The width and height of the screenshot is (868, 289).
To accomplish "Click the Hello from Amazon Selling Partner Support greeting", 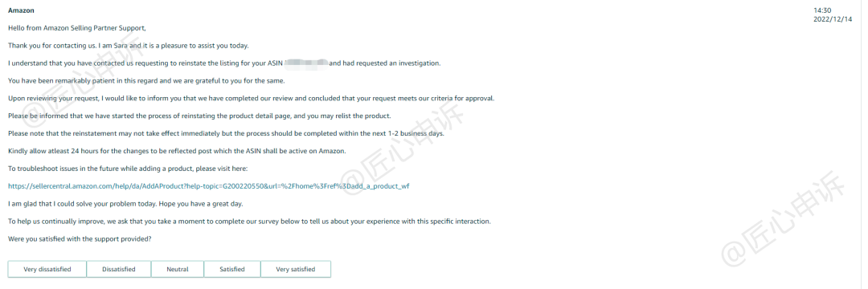I will (77, 27).
